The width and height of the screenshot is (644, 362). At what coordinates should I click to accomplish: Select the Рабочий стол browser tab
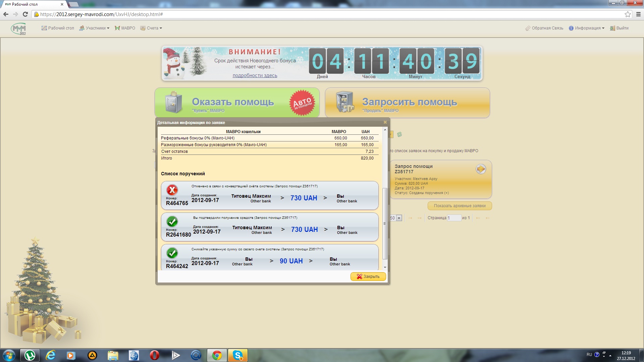point(34,4)
